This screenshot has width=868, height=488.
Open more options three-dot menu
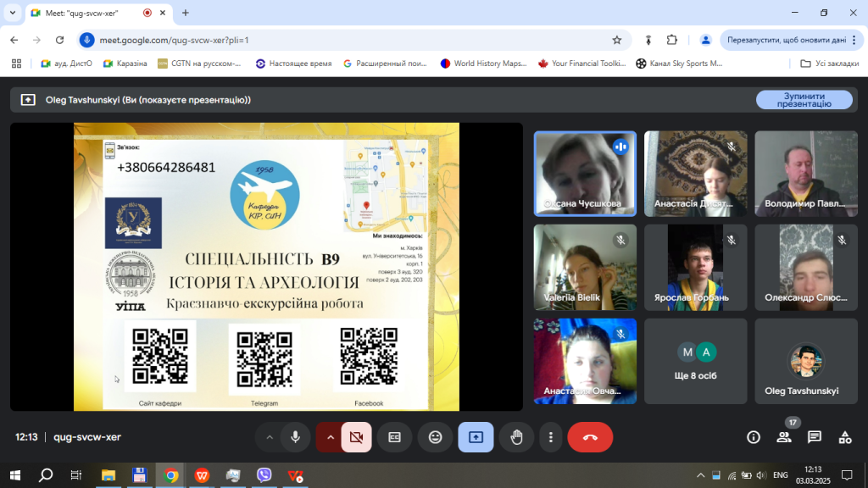coord(550,437)
